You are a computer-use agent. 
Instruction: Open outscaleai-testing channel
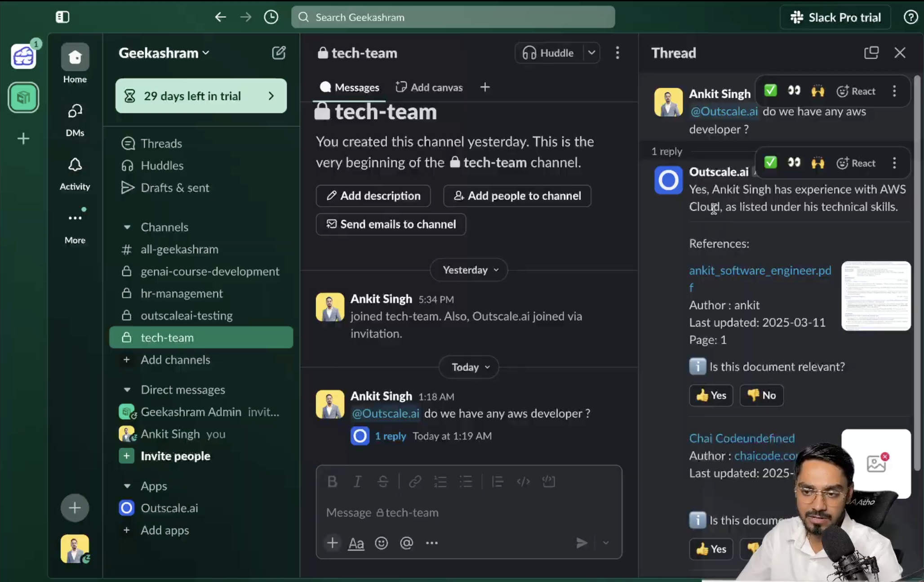(x=201, y=315)
